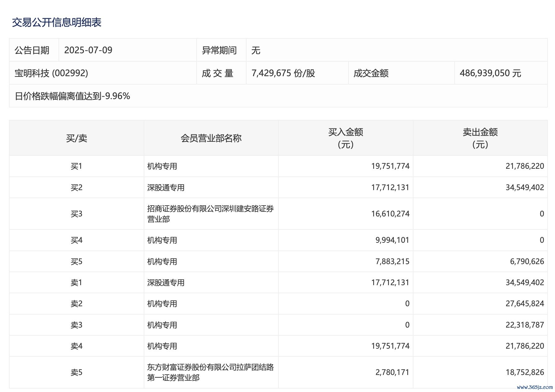
Task: Click sell amount 34,549,402 in 卖1 row
Action: coord(525,283)
